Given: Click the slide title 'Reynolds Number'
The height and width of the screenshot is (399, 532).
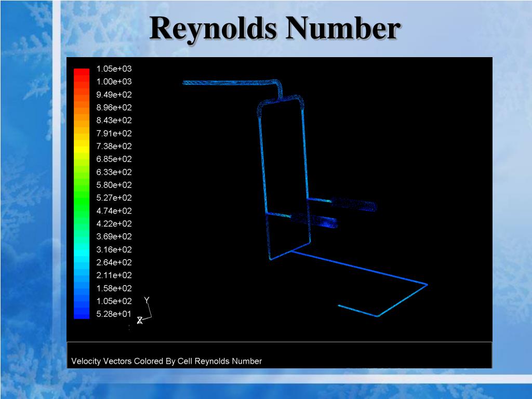Looking at the screenshot, I should 275,29.
